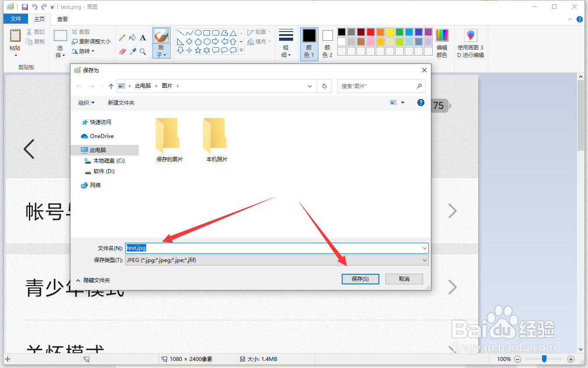Viewport: 588px width, 368px height.
Task: Click the zoom slider handle in status bar
Action: [x=544, y=359]
